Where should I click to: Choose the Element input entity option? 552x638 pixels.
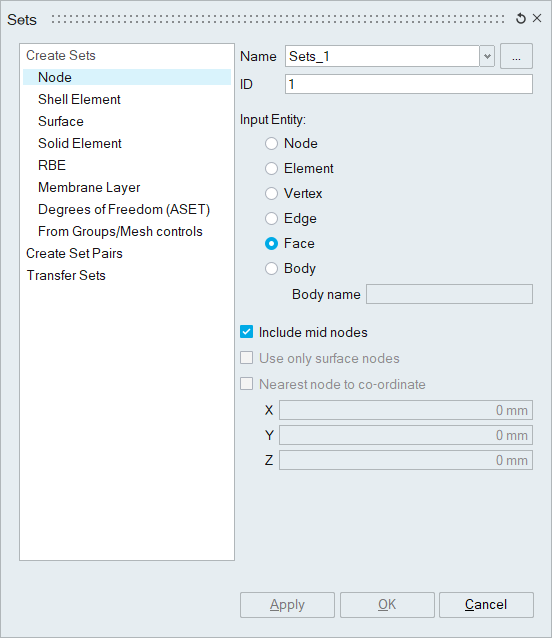click(x=271, y=168)
